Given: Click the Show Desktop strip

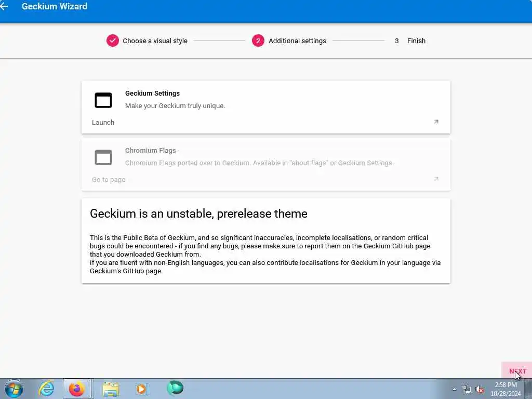Looking at the screenshot, I should click(528, 389).
